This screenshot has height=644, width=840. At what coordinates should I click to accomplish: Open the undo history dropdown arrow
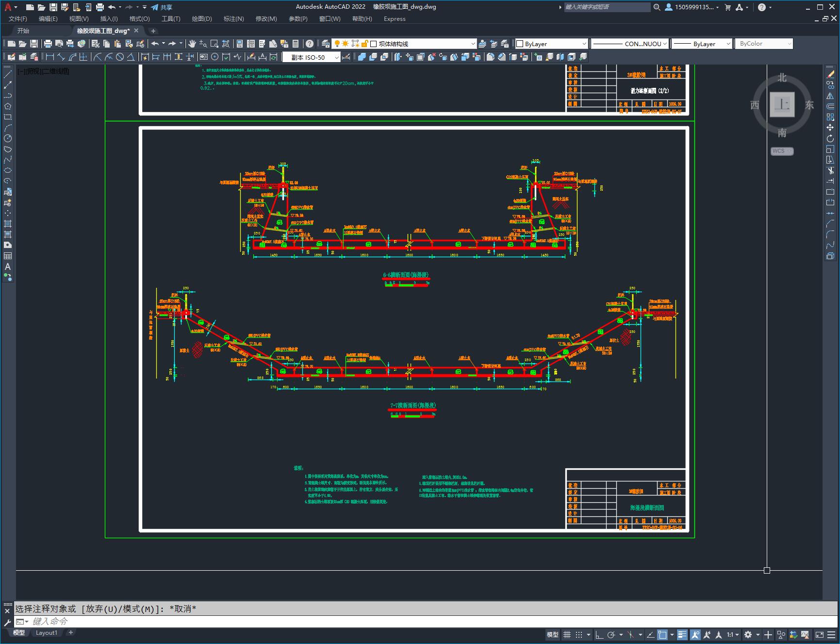click(119, 7)
